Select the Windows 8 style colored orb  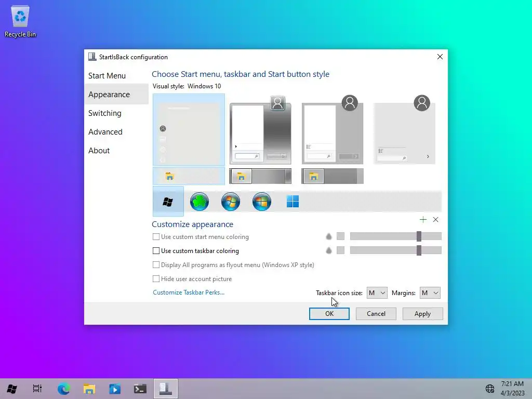tap(262, 202)
